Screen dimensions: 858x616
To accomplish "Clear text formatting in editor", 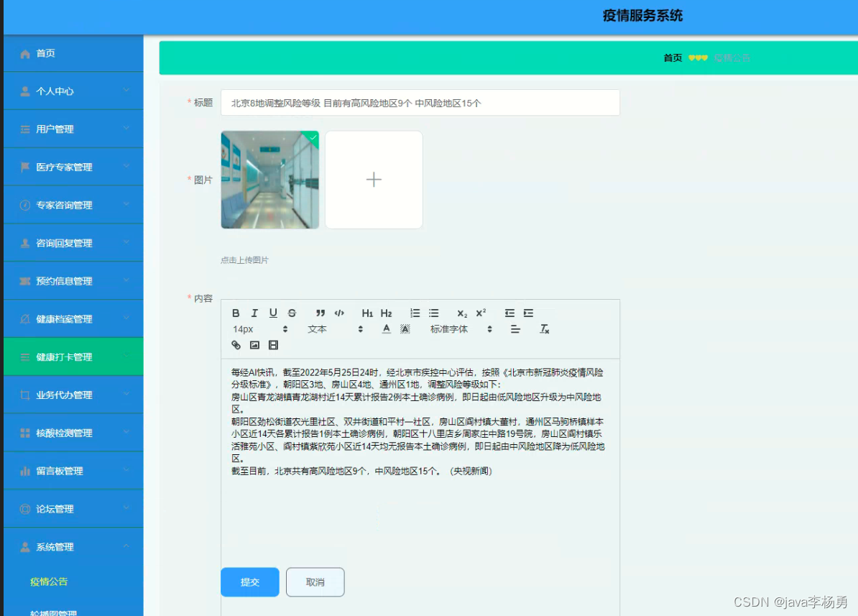I will pos(544,329).
